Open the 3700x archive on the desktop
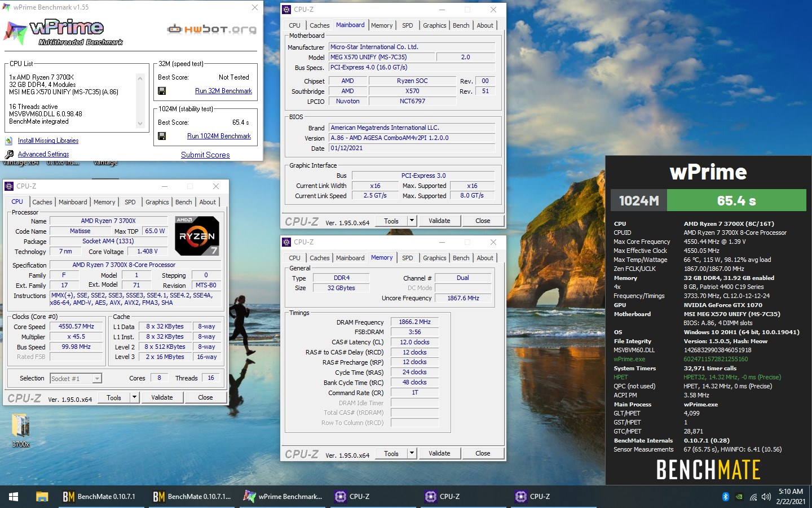 21,426
